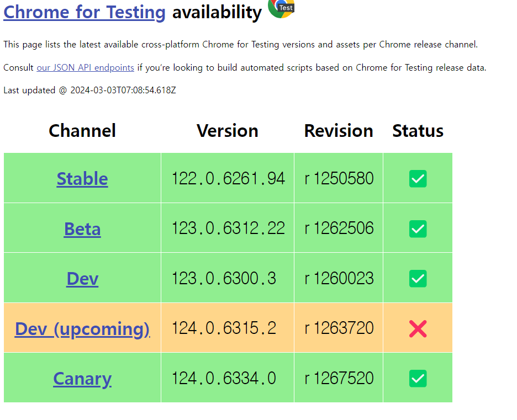Click the Dev (upcoming) red cross icon
The width and height of the screenshot is (517, 420).
click(418, 329)
